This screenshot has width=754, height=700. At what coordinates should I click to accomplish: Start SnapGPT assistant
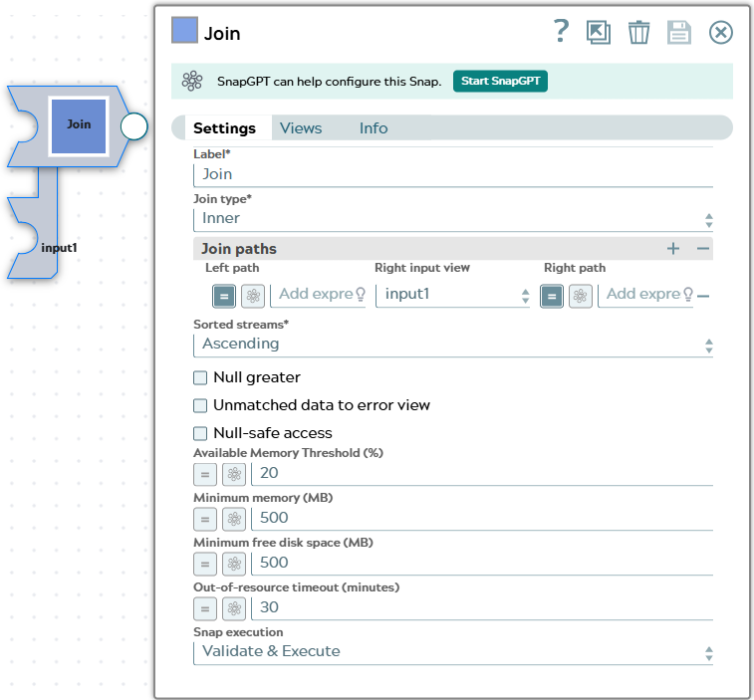click(x=500, y=81)
